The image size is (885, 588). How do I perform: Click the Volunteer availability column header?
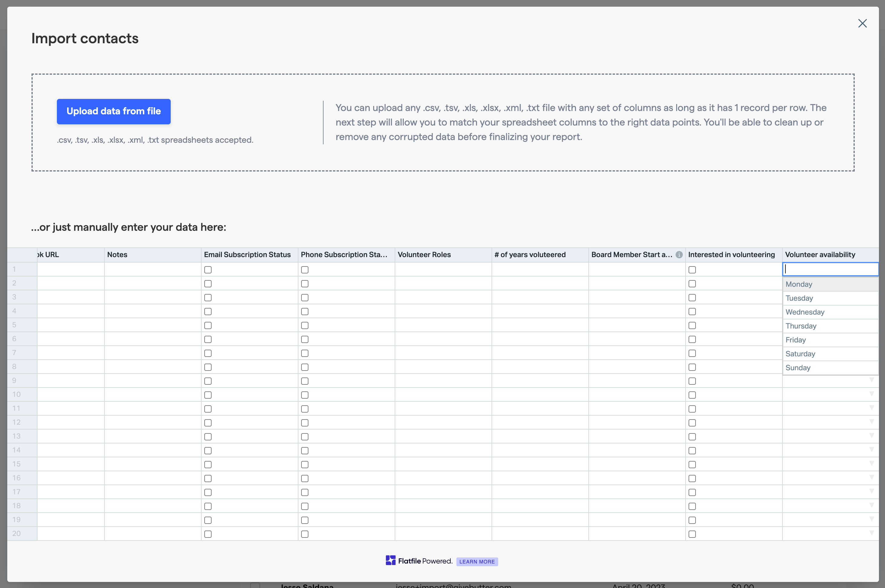coord(830,255)
